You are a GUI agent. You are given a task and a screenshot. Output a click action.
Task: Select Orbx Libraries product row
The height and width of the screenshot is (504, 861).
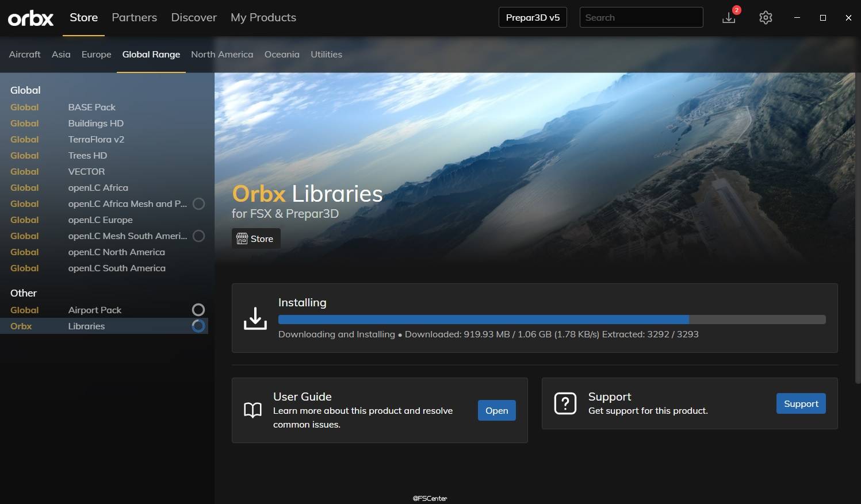[x=104, y=326]
